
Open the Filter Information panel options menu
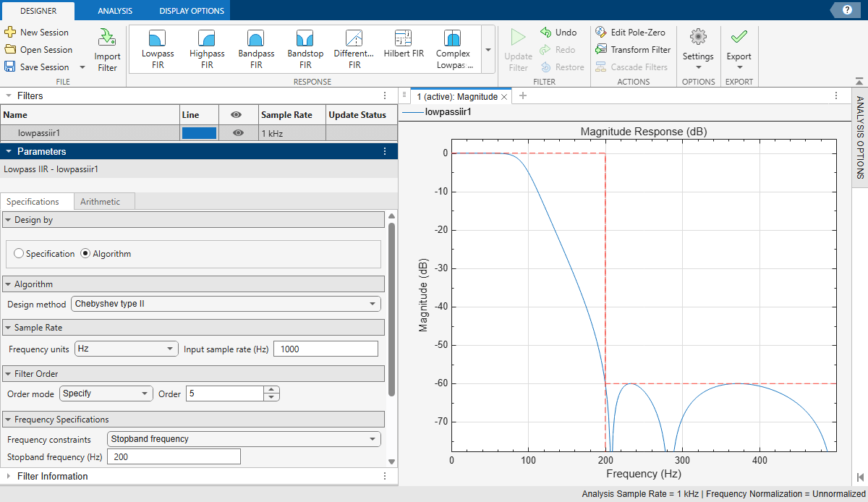pyautogui.click(x=386, y=476)
